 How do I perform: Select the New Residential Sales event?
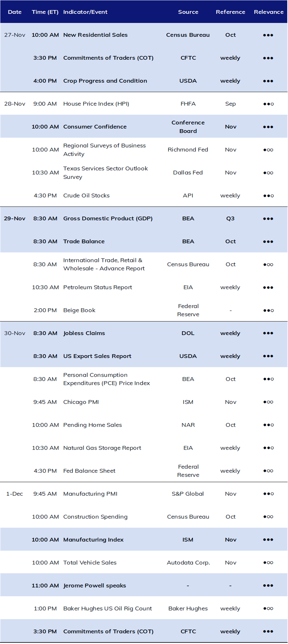(x=95, y=35)
